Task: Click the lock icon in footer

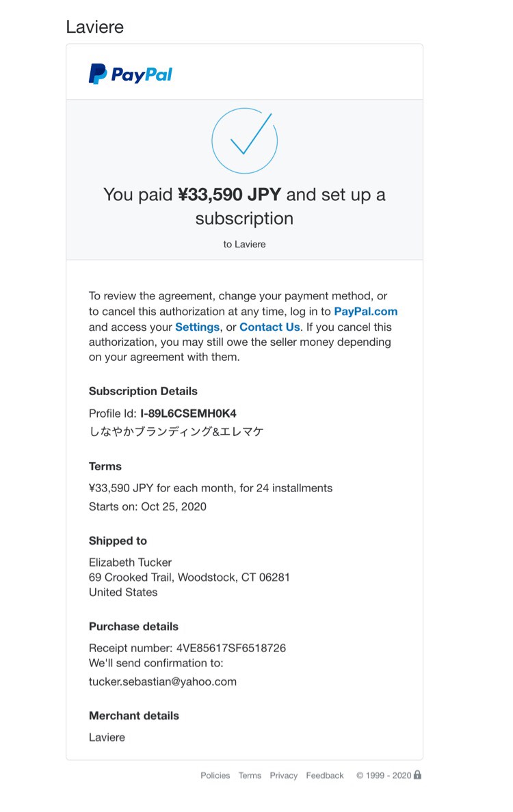Action: (418, 774)
